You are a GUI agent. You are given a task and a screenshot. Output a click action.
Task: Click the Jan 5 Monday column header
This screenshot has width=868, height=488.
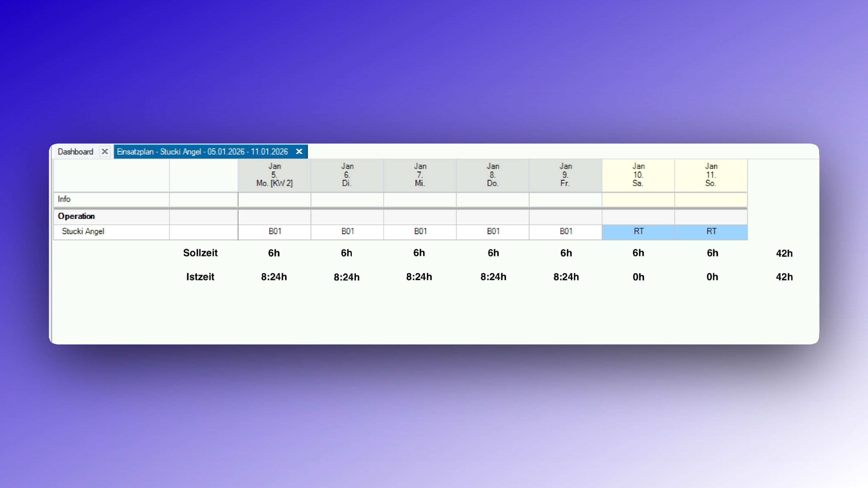tap(274, 175)
